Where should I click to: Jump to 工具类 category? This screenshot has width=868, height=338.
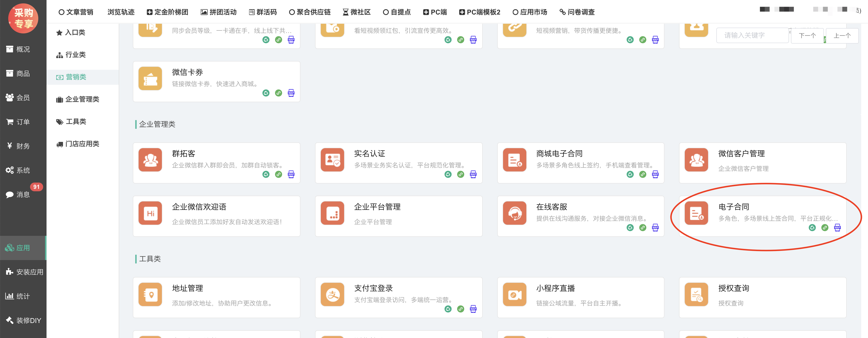[x=76, y=122]
